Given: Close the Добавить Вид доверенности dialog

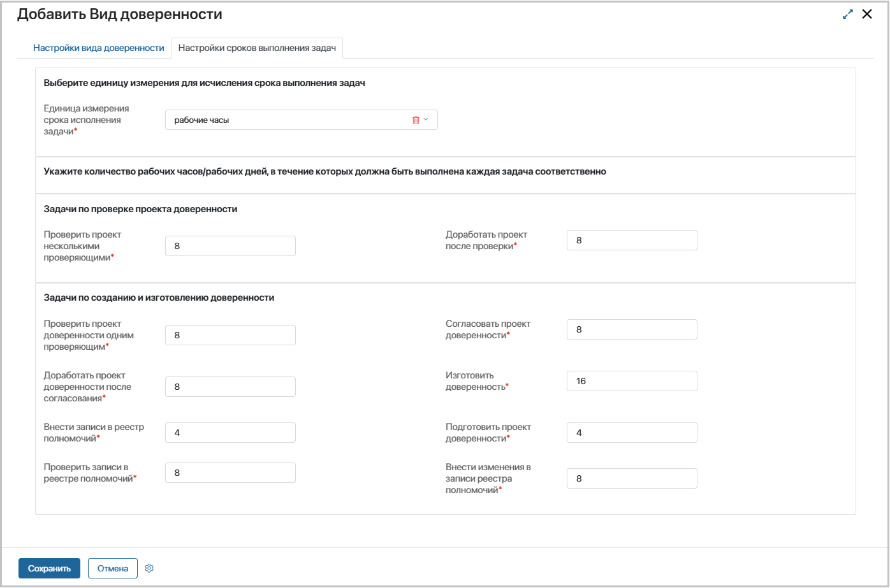Looking at the screenshot, I should pyautogui.click(x=867, y=14).
